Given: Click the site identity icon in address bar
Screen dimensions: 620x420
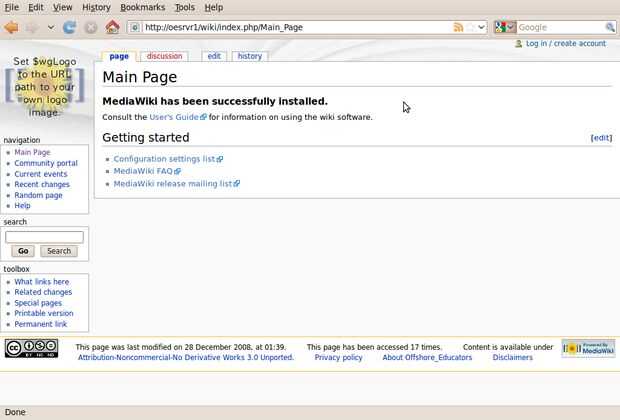Looking at the screenshot, I should [x=135, y=27].
